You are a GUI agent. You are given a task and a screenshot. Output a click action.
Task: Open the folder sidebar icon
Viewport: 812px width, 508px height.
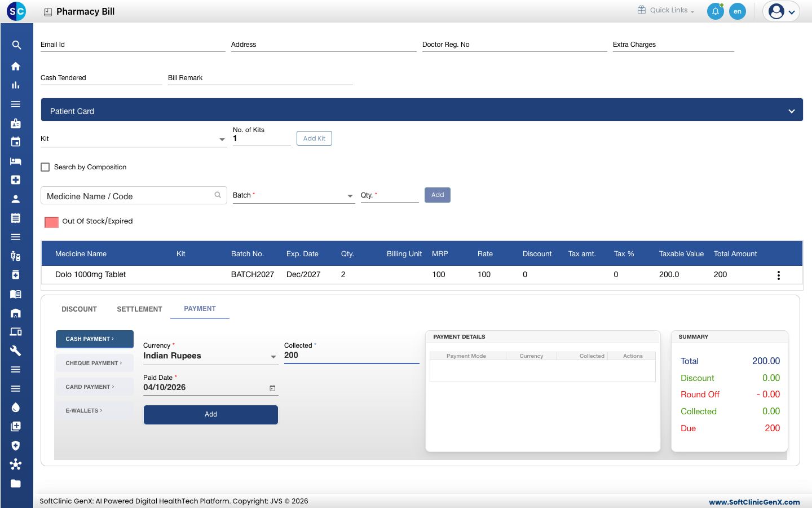(16, 484)
